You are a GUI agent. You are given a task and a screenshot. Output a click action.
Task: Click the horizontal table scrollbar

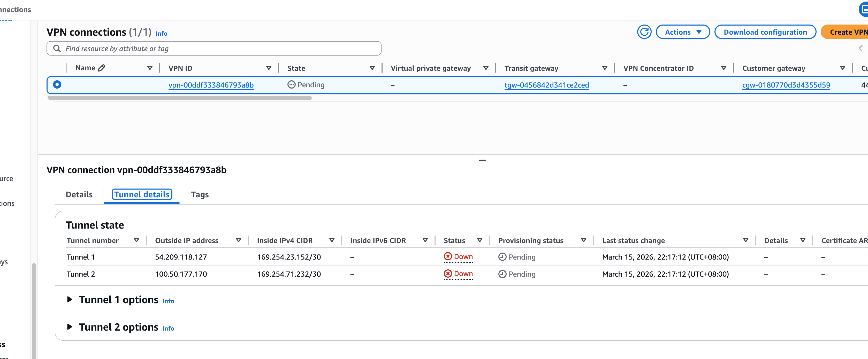click(179, 98)
